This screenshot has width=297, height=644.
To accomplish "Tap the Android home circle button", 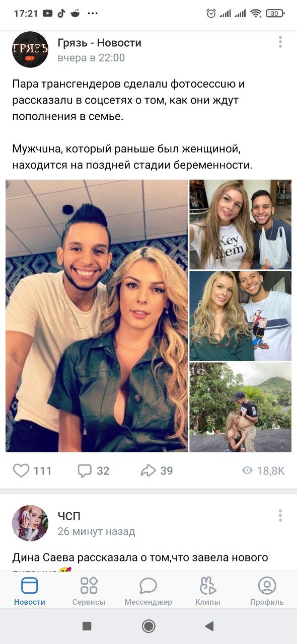I will click(x=148, y=626).
